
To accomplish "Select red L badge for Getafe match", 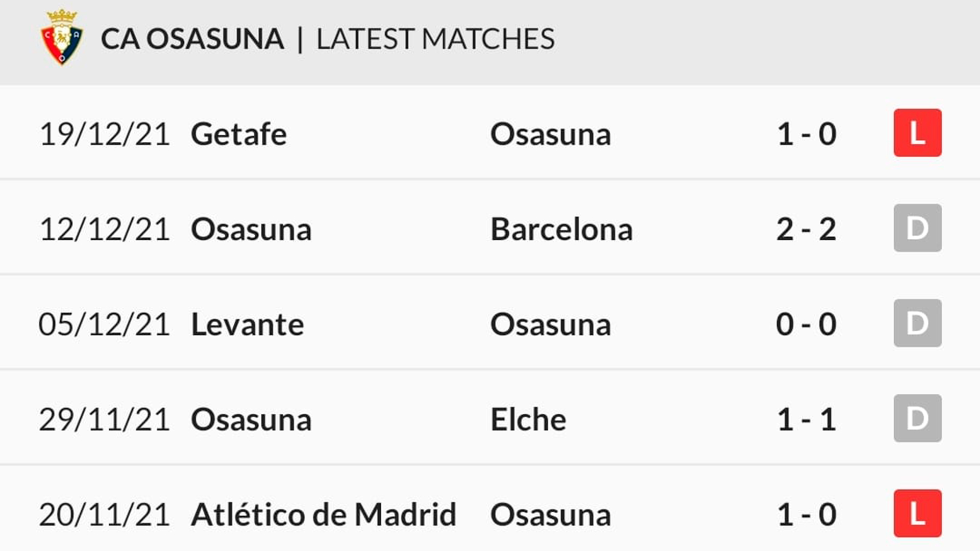I will (x=917, y=133).
